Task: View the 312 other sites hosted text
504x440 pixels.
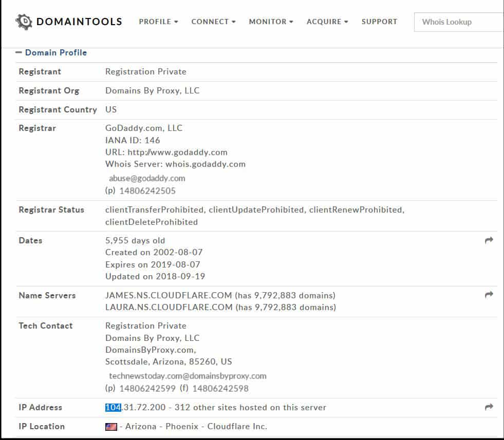Action: click(x=250, y=407)
